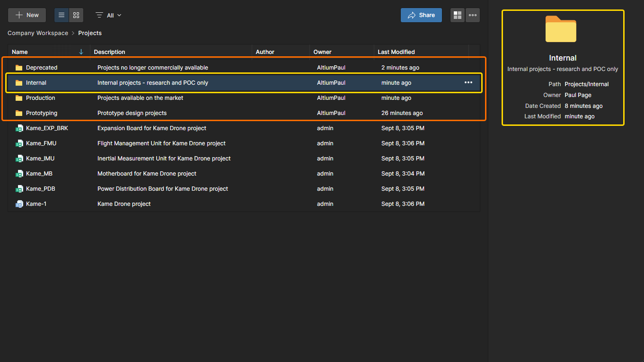This screenshot has height=362, width=644.
Task: Click the Description column header
Action: (x=109, y=52)
